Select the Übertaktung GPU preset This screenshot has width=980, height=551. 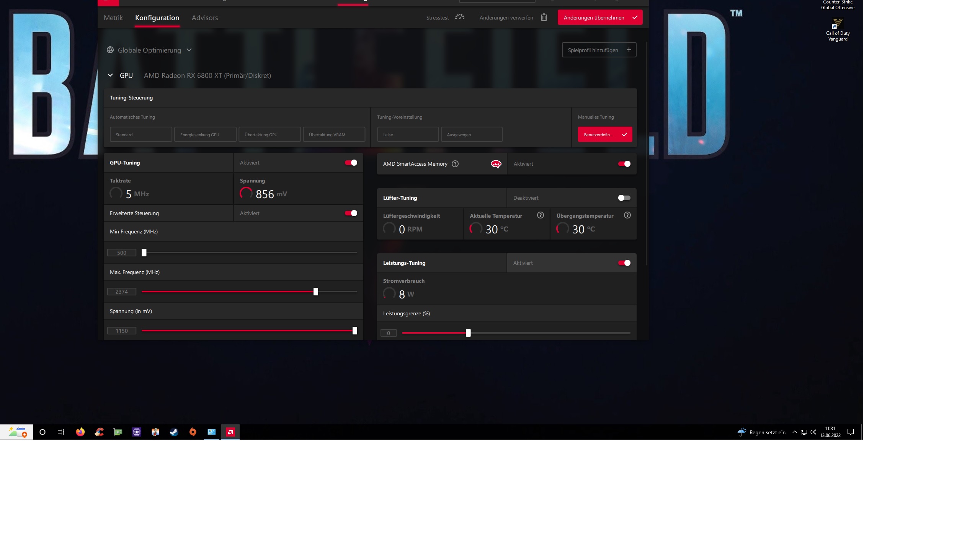pos(269,135)
